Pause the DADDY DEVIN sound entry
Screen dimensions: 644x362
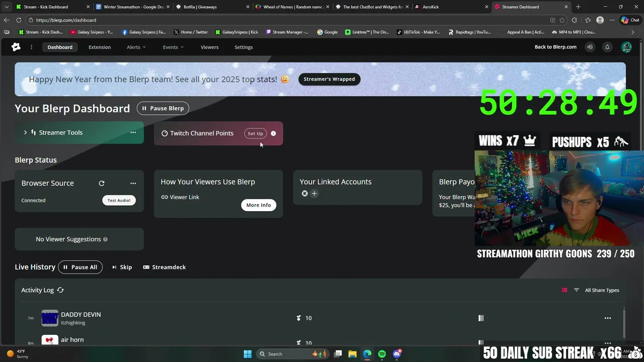click(x=481, y=318)
